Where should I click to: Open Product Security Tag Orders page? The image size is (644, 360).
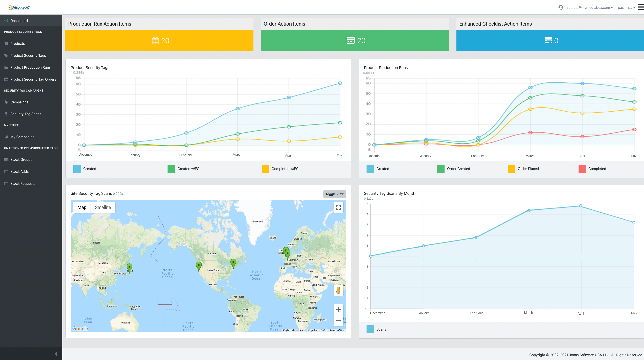[x=31, y=79]
